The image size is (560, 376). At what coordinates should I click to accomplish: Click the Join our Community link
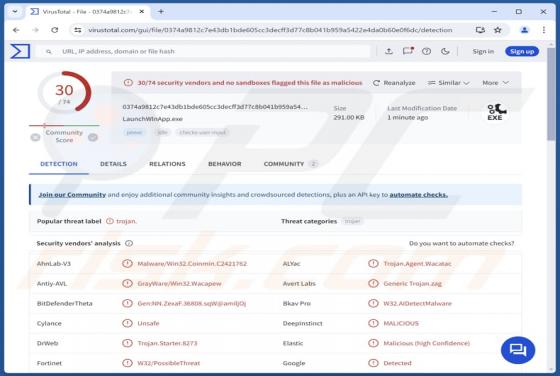point(72,195)
